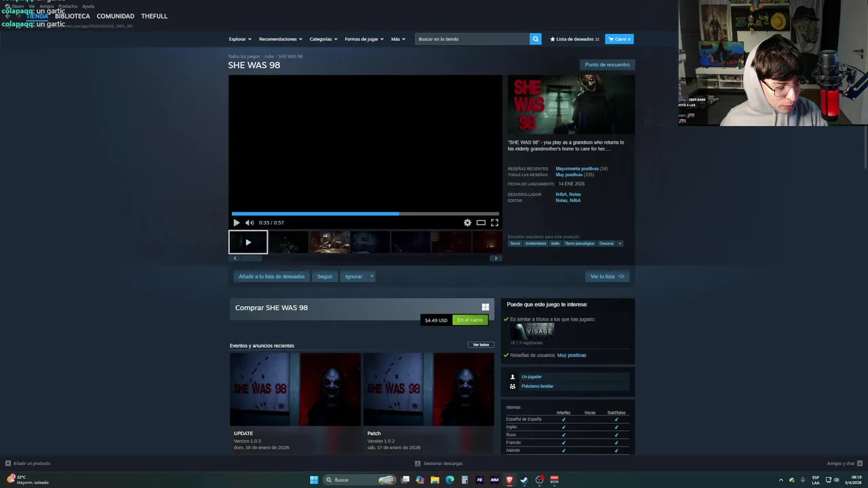Click the Ignorar button
868x488 pixels.
353,277
